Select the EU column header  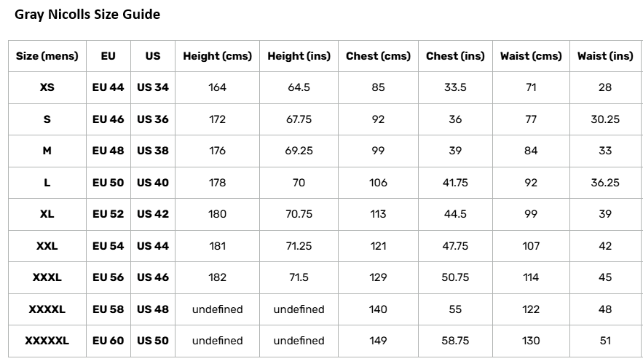click(109, 56)
